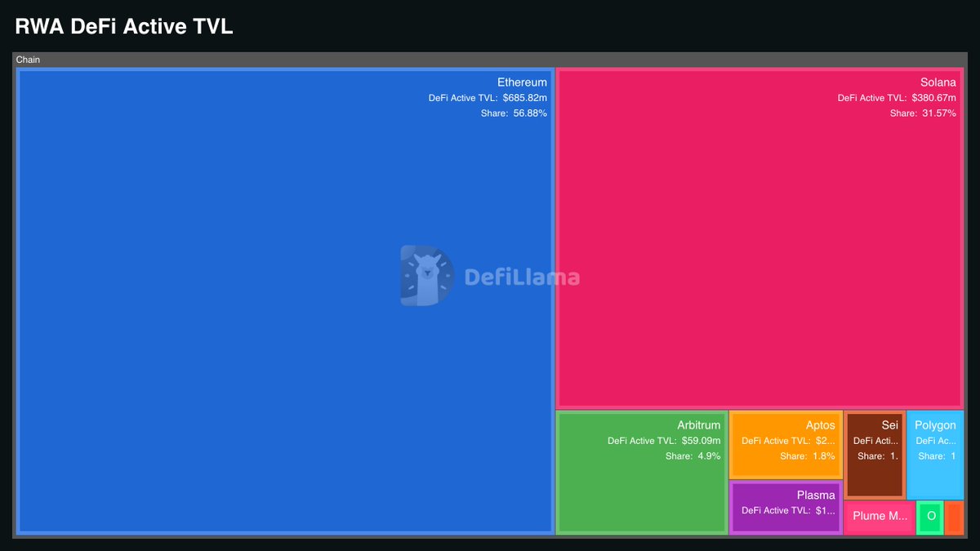This screenshot has width=980, height=551.
Task: Select the Plume M... pink block
Action: pyautogui.click(x=880, y=518)
